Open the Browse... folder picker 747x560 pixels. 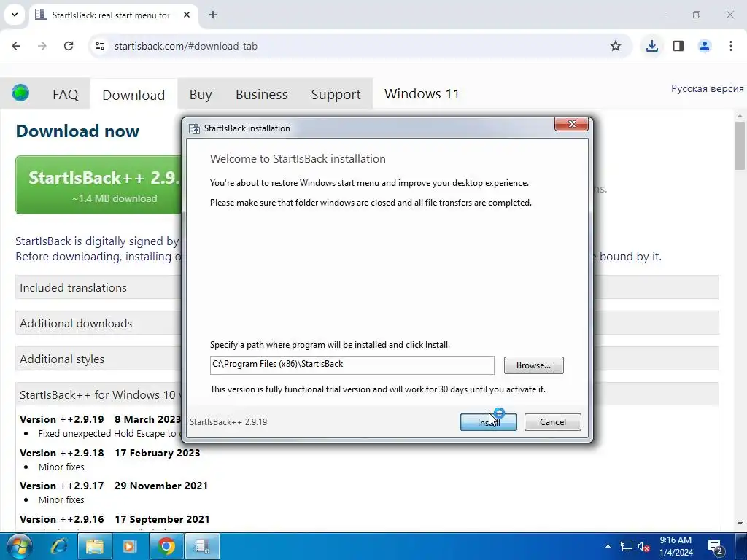tap(533, 365)
